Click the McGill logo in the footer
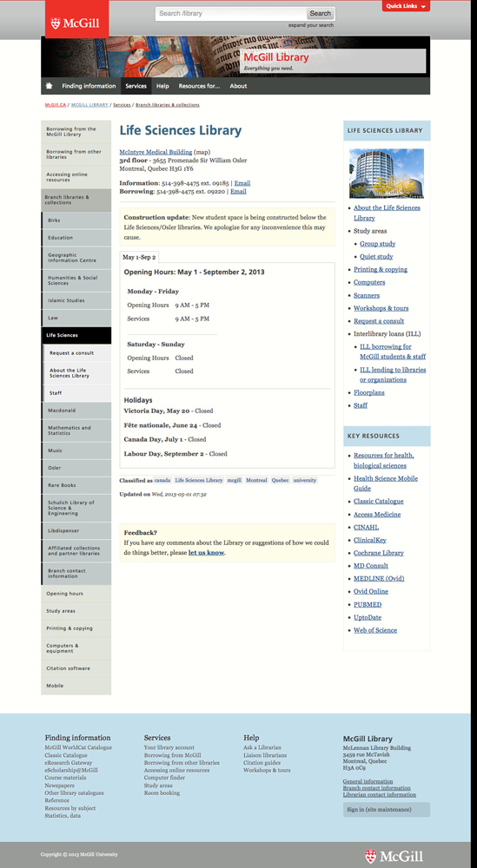477x868 pixels. 394,857
